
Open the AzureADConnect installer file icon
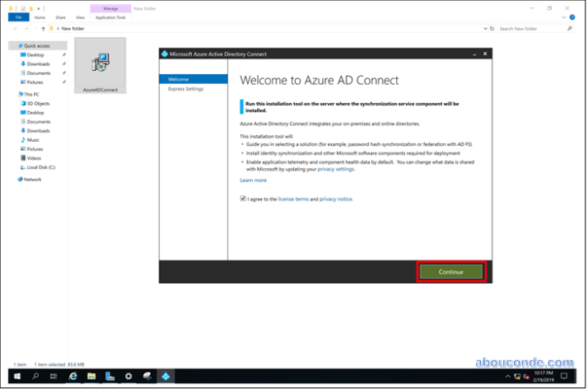(100, 64)
